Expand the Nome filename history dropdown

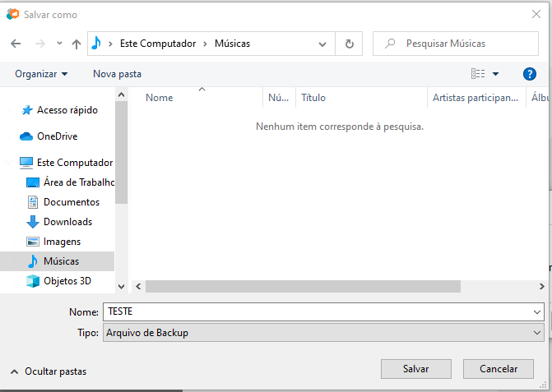(537, 312)
